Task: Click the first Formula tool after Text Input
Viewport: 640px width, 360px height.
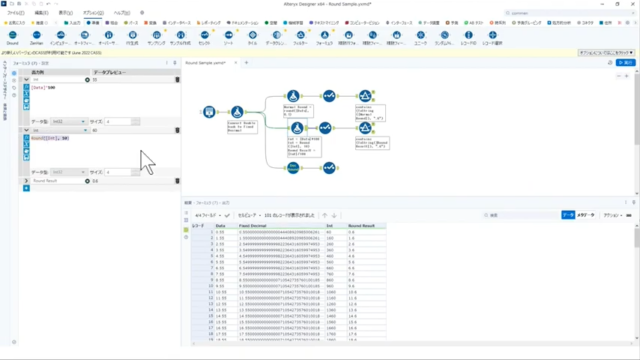Action: click(237, 111)
